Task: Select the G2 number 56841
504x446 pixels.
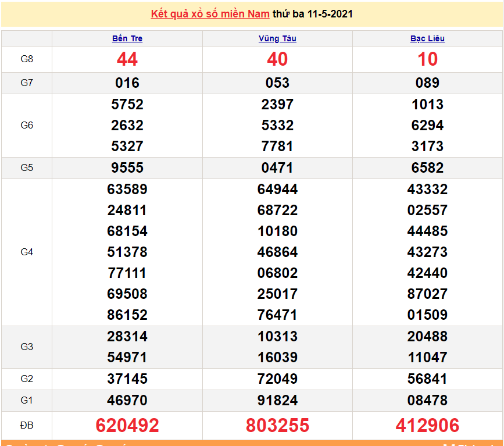Action: pyautogui.click(x=427, y=379)
